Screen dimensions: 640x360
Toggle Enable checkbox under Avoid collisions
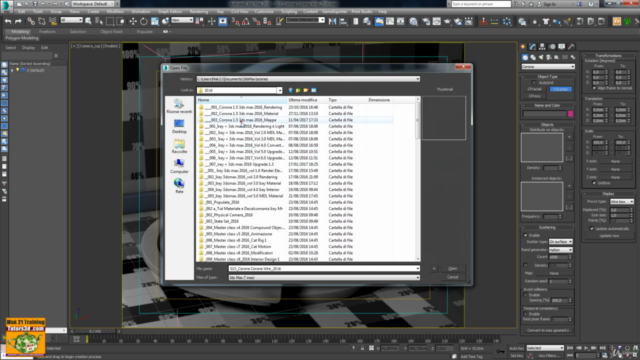(x=526, y=295)
